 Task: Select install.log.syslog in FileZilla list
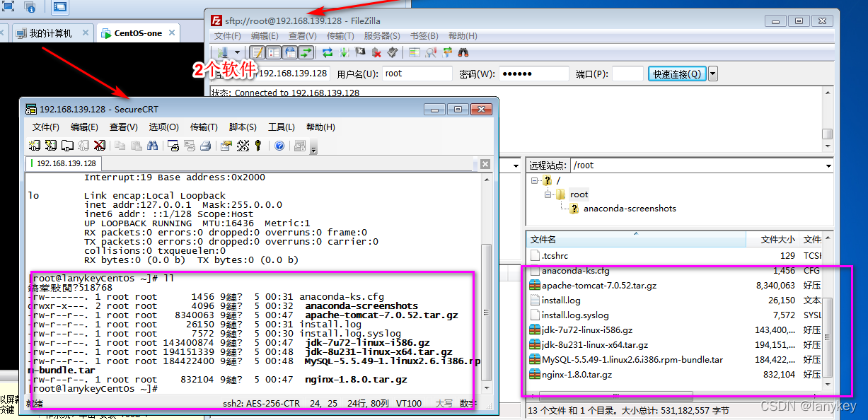point(575,315)
